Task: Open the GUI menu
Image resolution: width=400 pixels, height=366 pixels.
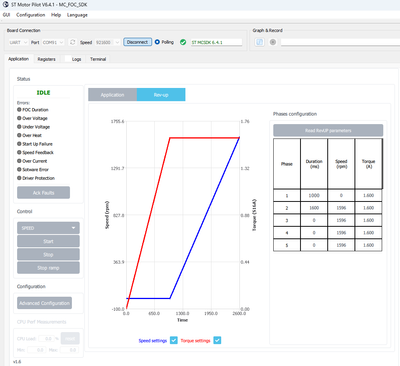Action: point(6,15)
